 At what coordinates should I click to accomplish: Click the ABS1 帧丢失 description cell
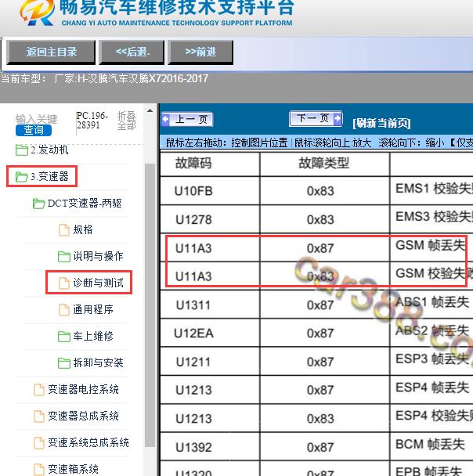[x=431, y=305]
